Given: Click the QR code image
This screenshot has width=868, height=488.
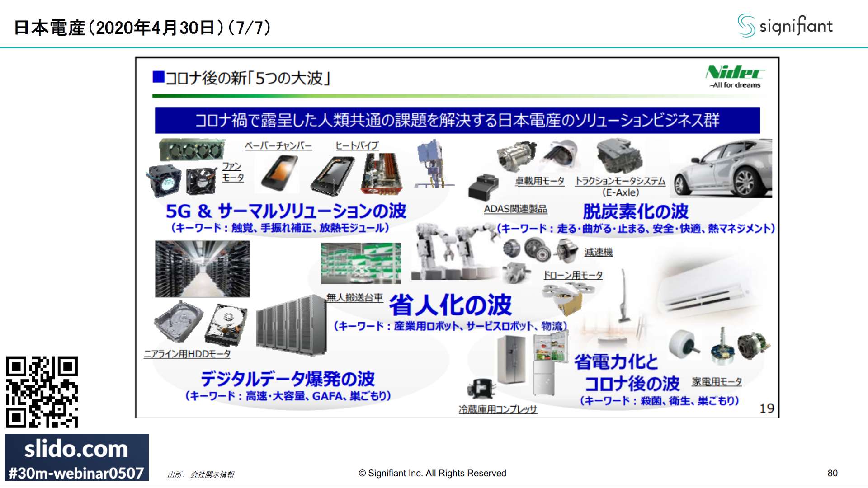Looking at the screenshot, I should 42,392.
